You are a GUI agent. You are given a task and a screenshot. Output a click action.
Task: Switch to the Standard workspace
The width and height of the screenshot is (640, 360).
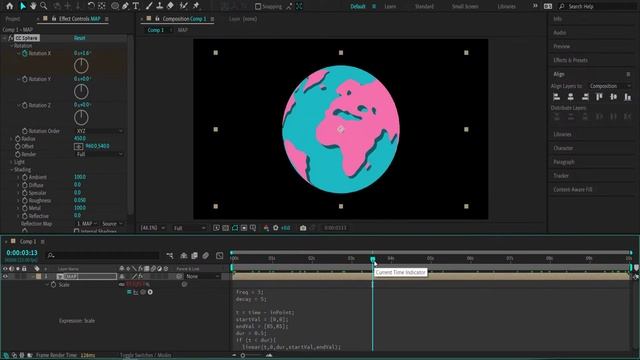coord(424,7)
